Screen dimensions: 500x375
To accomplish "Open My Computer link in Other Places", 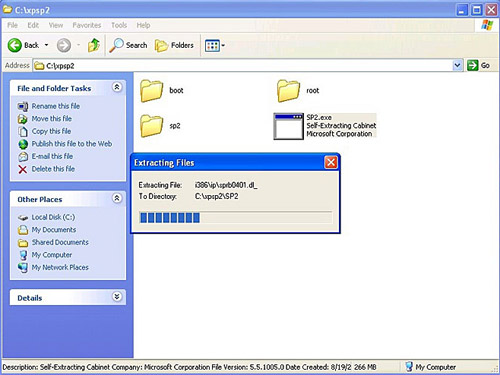I will click(52, 255).
